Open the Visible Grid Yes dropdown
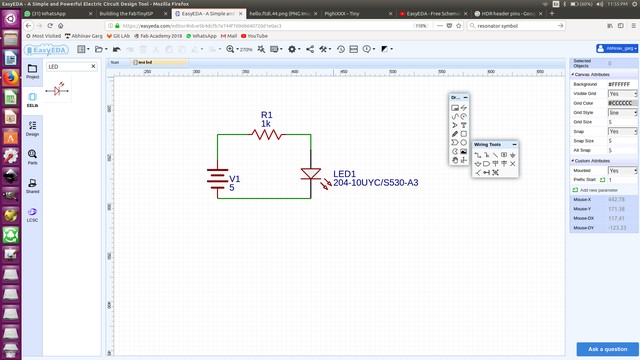The width and height of the screenshot is (640, 360). pos(622,94)
